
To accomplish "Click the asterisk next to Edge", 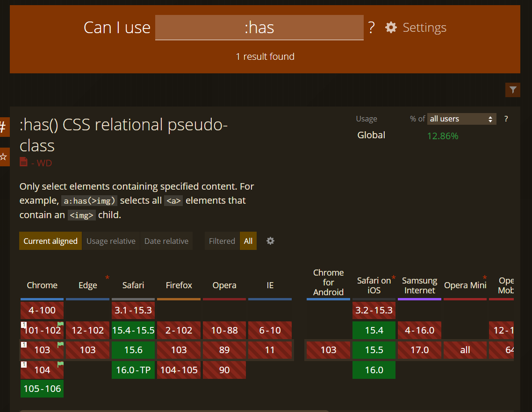I will coord(107,278).
